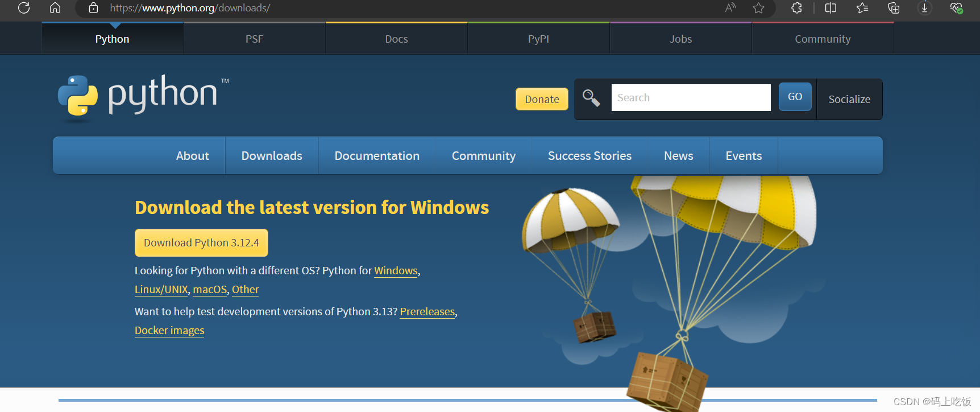The width and height of the screenshot is (980, 412).
Task: Open Browser essentials heart icon
Action: point(956,8)
